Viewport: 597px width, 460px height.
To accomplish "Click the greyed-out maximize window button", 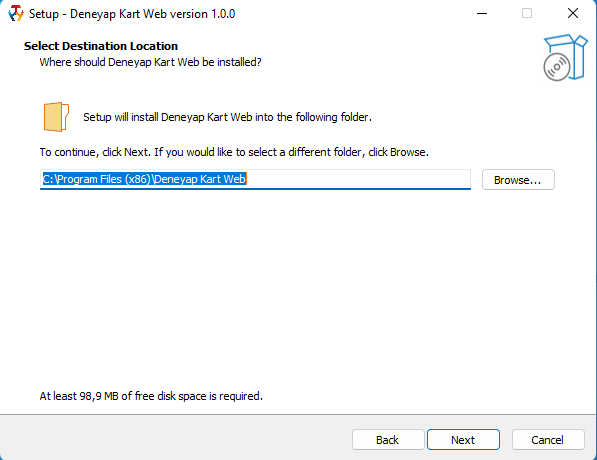I will pos(527,13).
